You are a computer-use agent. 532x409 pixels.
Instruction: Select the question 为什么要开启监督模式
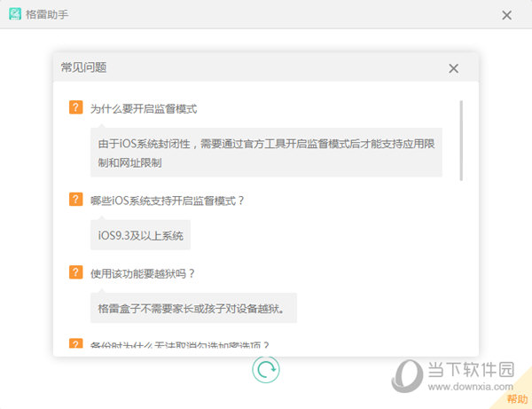[x=144, y=109]
